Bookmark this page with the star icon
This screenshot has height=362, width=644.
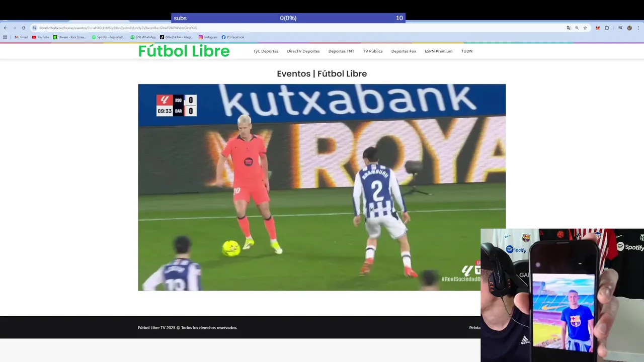tap(585, 28)
